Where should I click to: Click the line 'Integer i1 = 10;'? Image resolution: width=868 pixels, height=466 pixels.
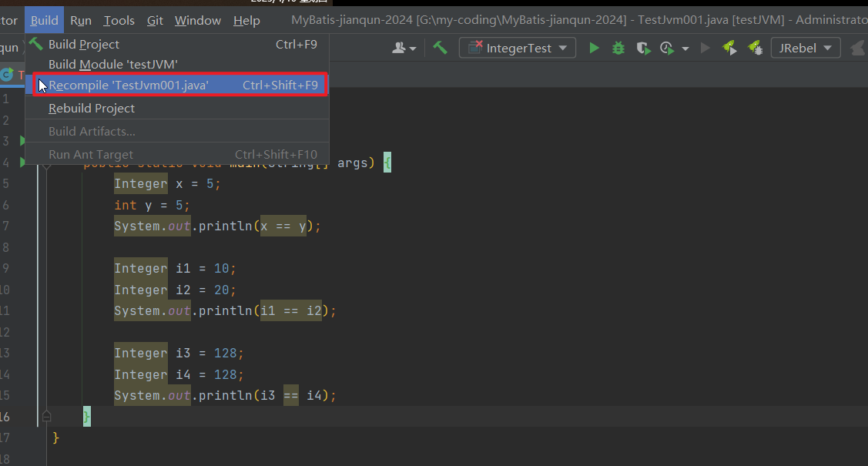175,268
